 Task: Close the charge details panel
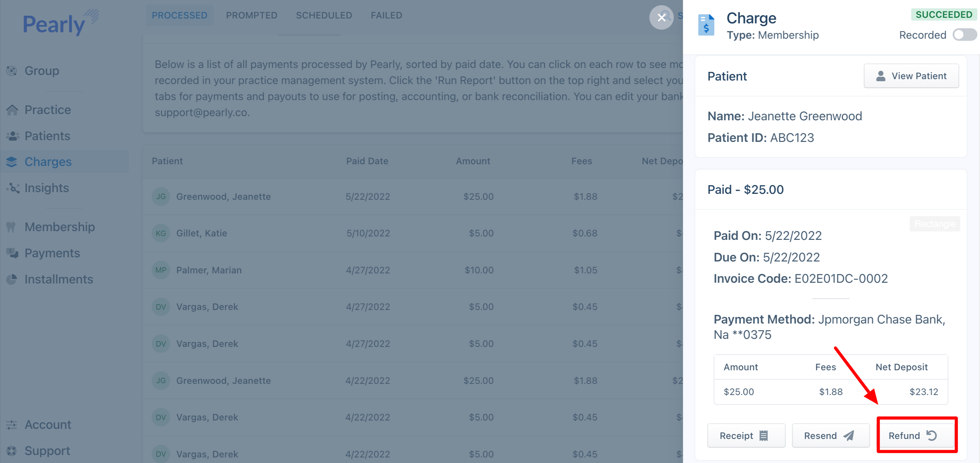[x=661, y=17]
